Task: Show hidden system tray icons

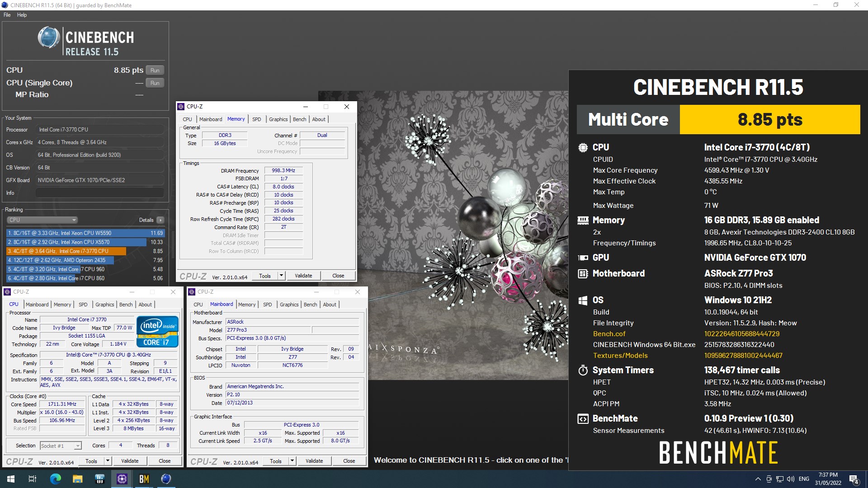Action: [x=758, y=479]
